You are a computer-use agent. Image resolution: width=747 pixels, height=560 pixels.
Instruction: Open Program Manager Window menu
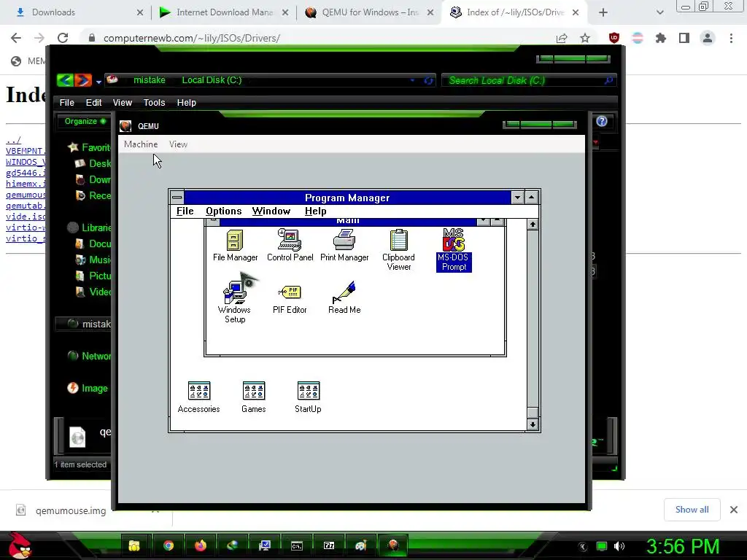(271, 211)
